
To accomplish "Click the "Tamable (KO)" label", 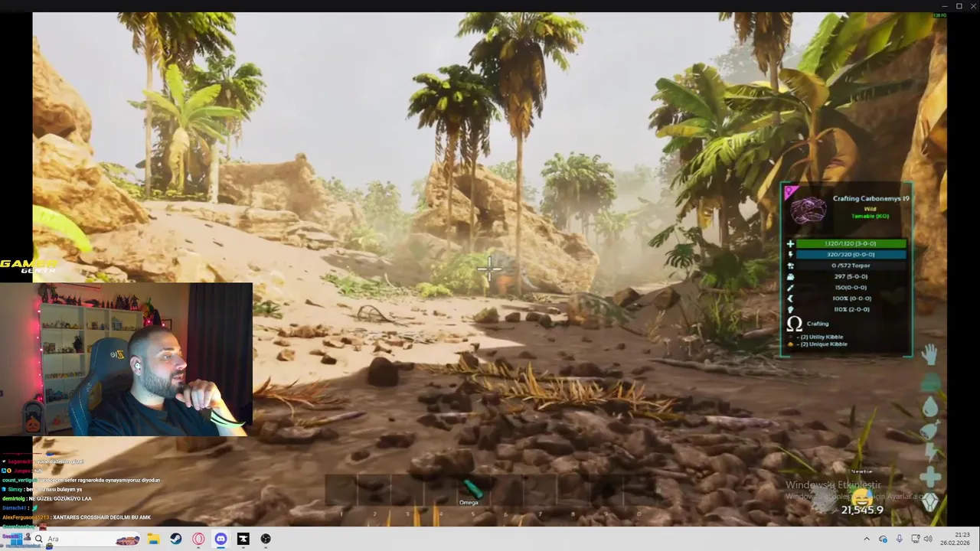I will 870,217.
